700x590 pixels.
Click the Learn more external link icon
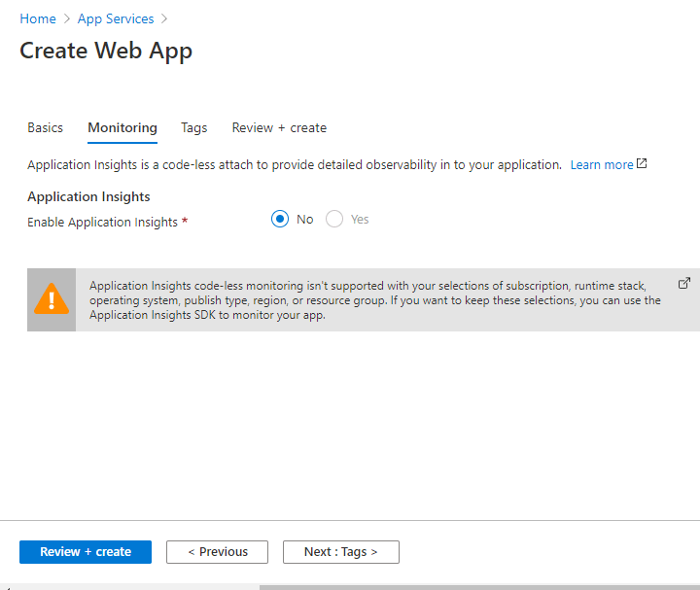pyautogui.click(x=642, y=163)
